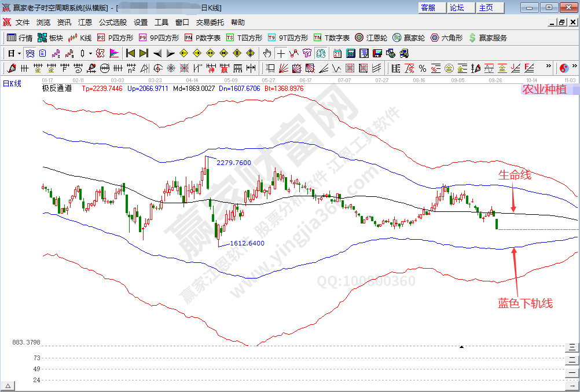Open the calculator tool icon

(350, 53)
